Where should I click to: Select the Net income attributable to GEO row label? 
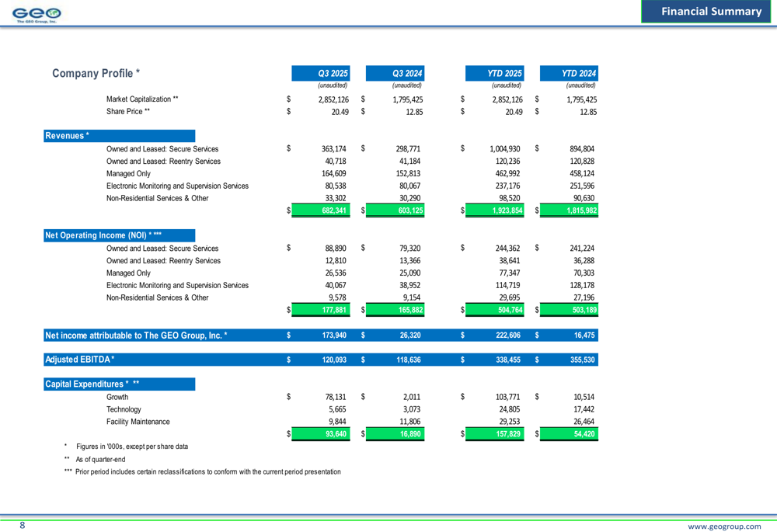point(137,336)
